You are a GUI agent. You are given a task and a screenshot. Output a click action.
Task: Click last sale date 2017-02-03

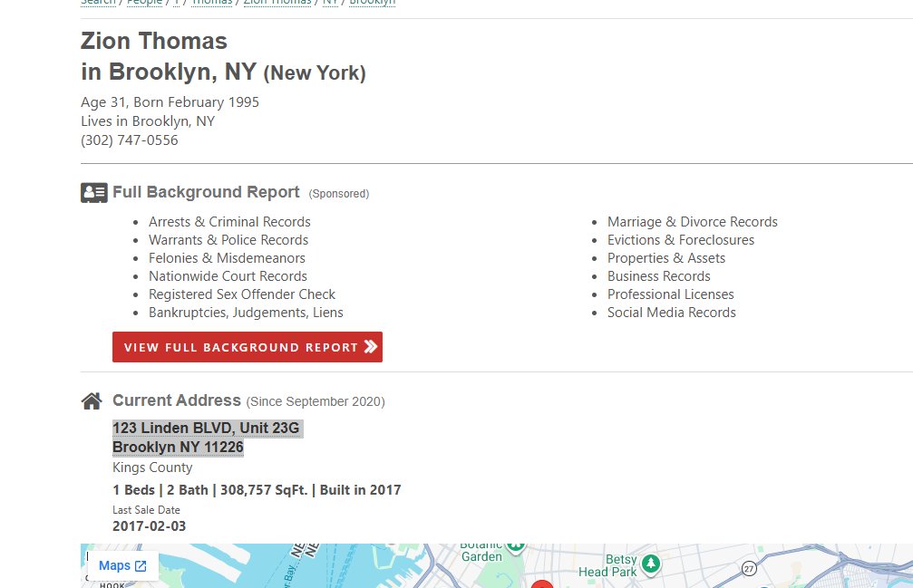[149, 526]
